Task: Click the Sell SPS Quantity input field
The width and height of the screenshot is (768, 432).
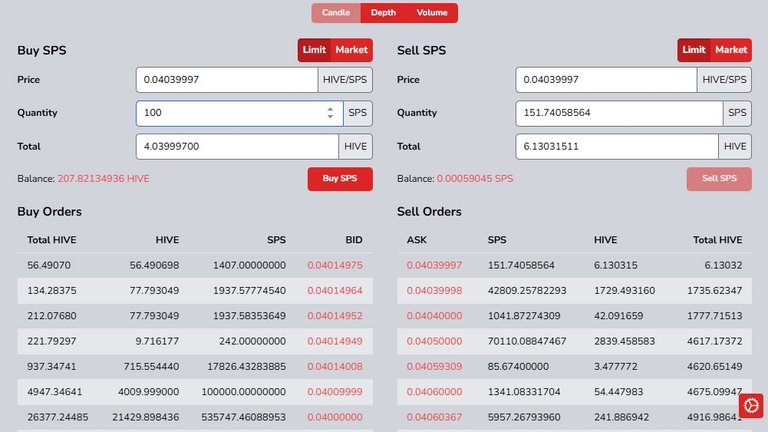Action: 619,113
